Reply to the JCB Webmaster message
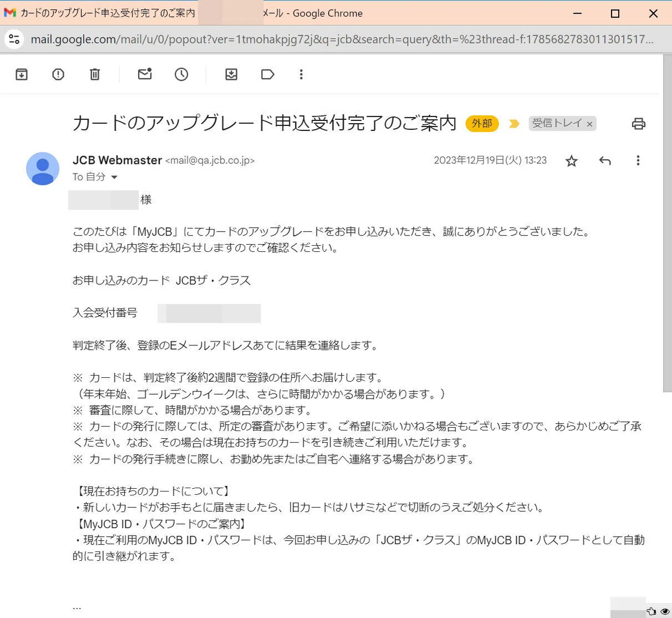 (x=605, y=161)
